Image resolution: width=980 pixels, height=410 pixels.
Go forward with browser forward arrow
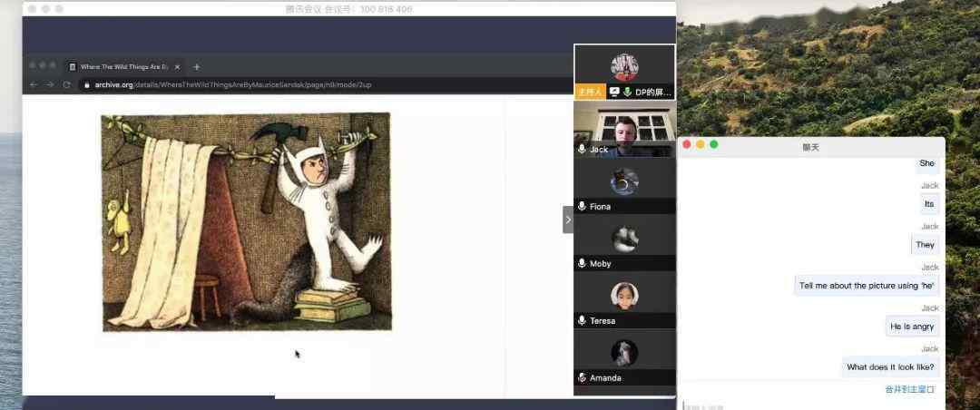(50, 84)
